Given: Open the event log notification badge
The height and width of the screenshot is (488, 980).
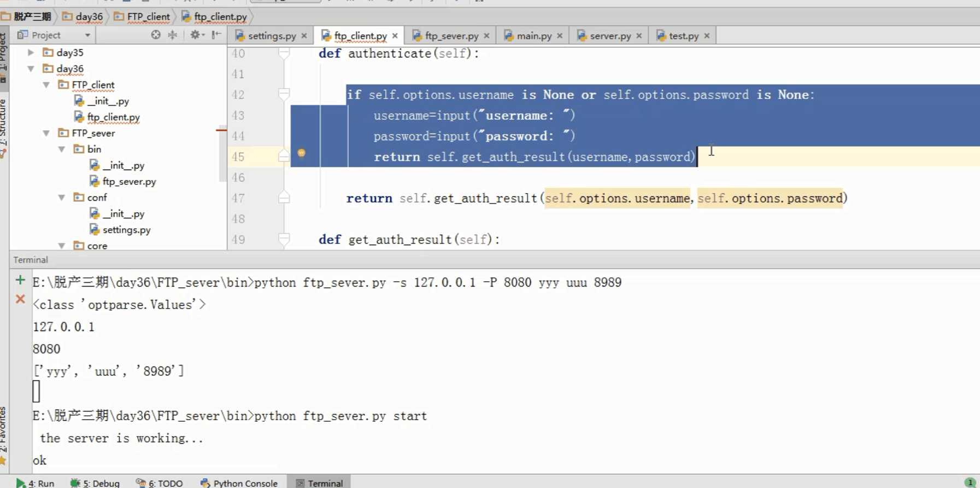Looking at the screenshot, I should (970, 483).
